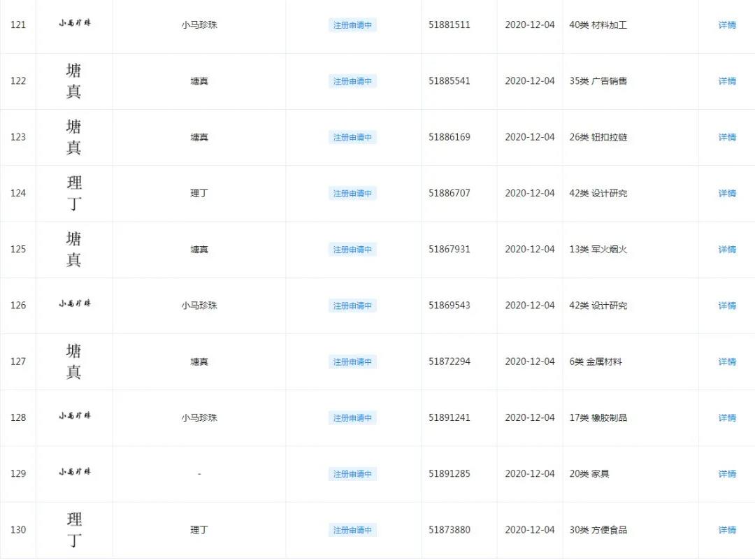Click trademark name 小马珍珠 in row 121
This screenshot has width=755, height=560.
[199, 24]
